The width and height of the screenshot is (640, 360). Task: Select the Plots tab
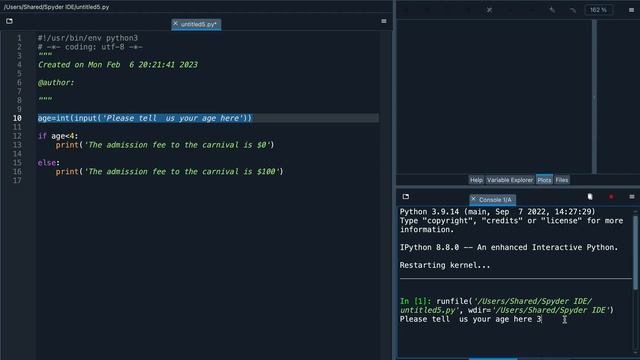coord(544,180)
